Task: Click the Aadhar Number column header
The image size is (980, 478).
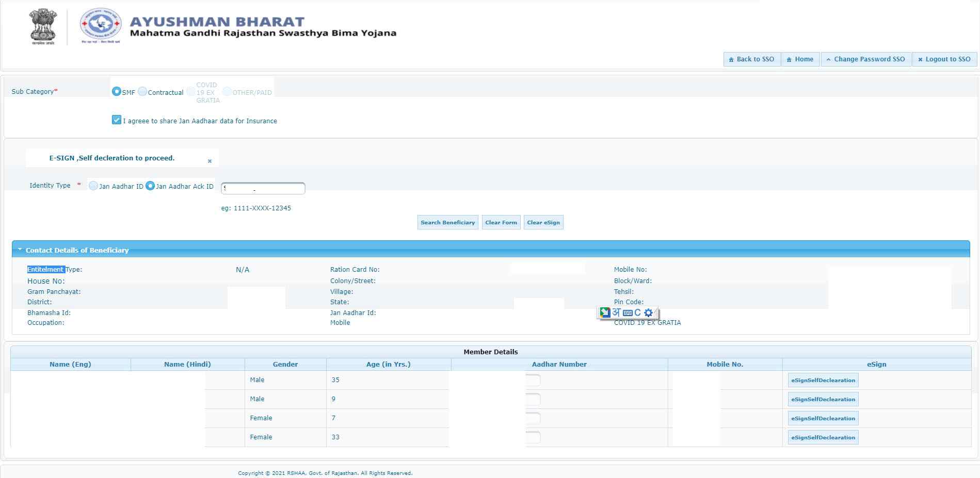Action: click(559, 364)
